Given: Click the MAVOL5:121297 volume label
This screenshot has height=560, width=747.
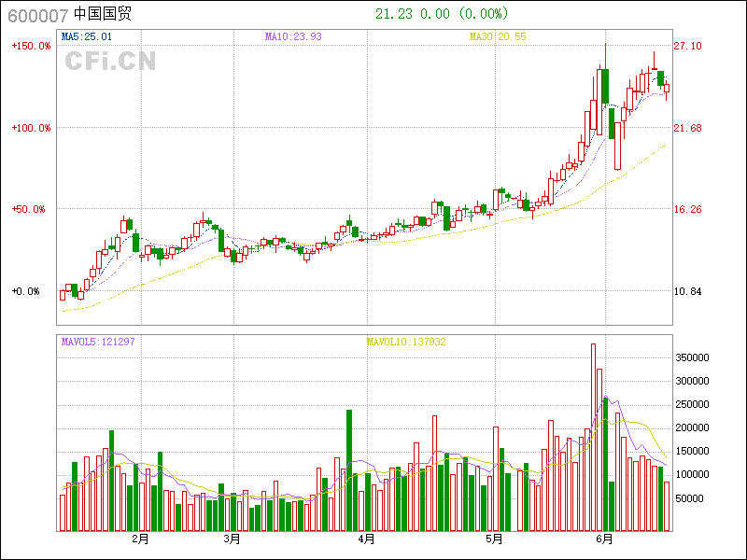Looking at the screenshot, I should tap(98, 343).
